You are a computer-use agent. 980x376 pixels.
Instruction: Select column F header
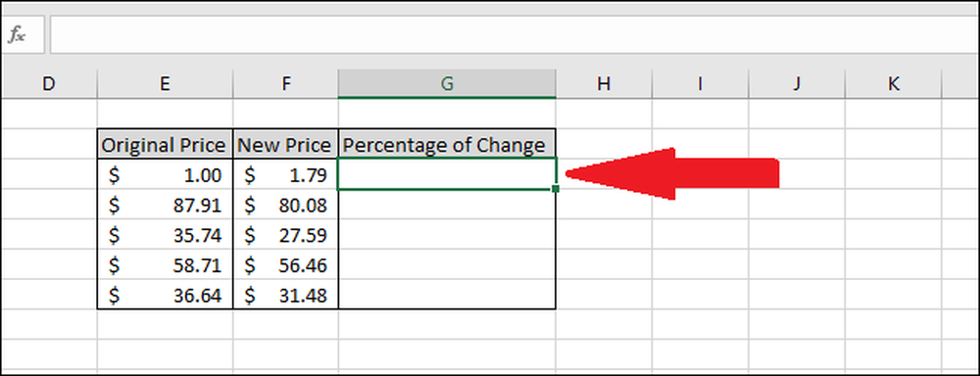285,83
